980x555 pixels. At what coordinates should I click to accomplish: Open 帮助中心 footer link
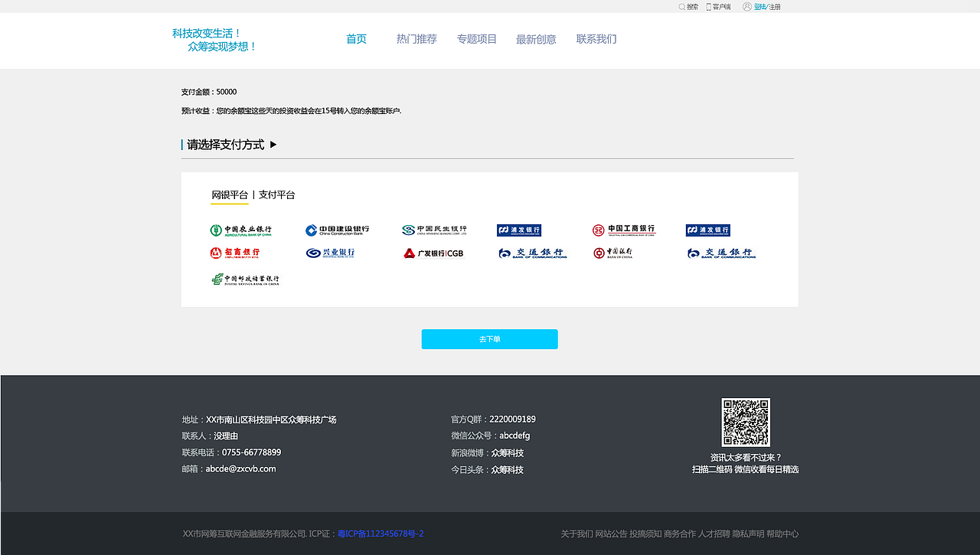click(782, 534)
